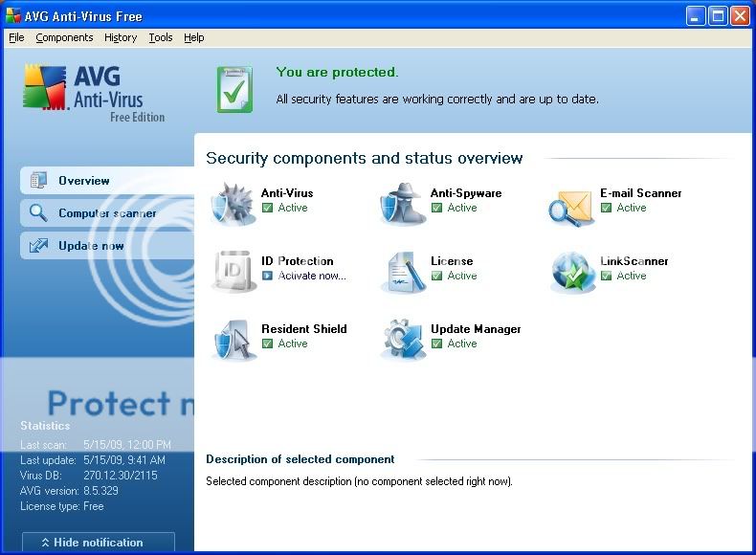
Task: Open the Anti-Spyware spy icon
Action: pyautogui.click(x=403, y=204)
